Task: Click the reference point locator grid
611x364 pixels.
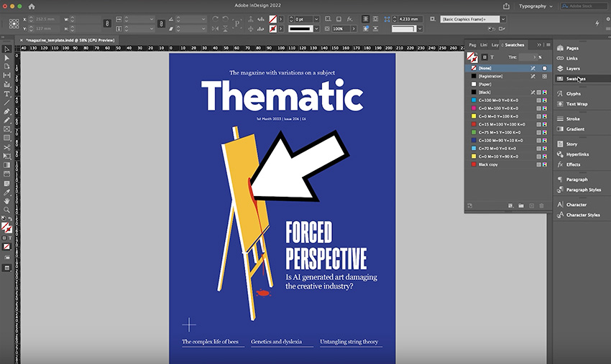Action: click(x=14, y=24)
